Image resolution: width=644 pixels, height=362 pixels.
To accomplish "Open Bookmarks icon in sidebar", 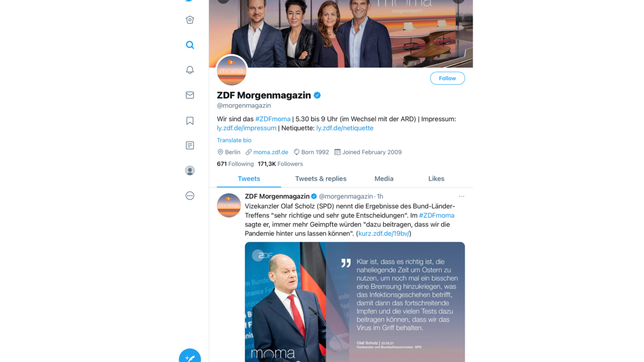I will coord(190,121).
